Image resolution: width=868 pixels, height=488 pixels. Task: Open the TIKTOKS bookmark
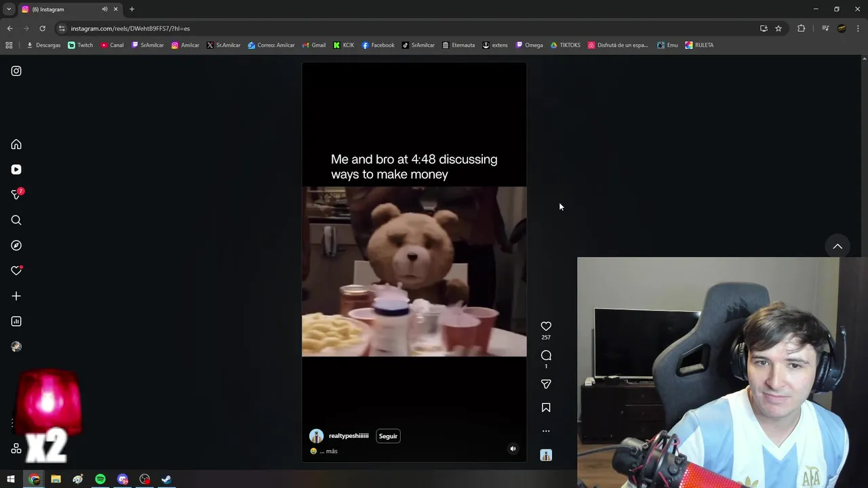[x=565, y=45]
